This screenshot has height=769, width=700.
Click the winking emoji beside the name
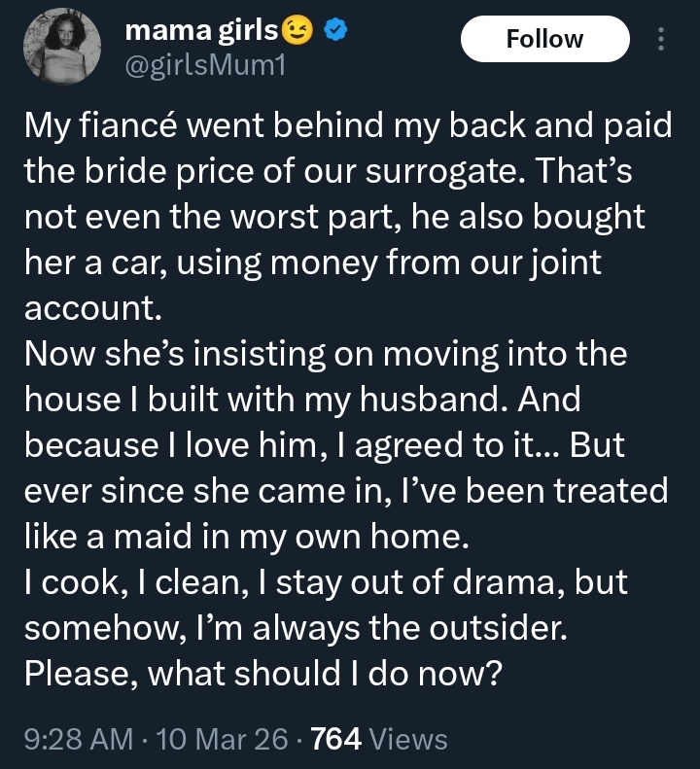(297, 32)
